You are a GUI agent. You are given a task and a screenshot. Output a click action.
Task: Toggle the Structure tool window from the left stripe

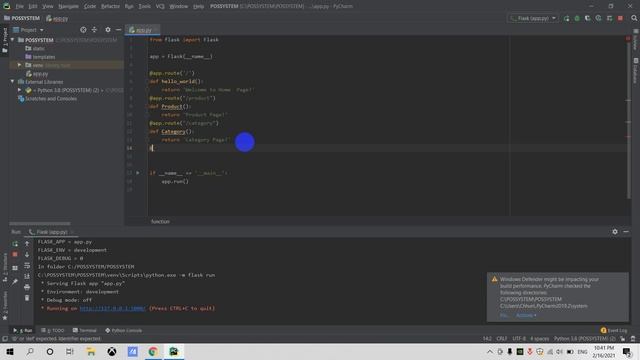point(5,267)
